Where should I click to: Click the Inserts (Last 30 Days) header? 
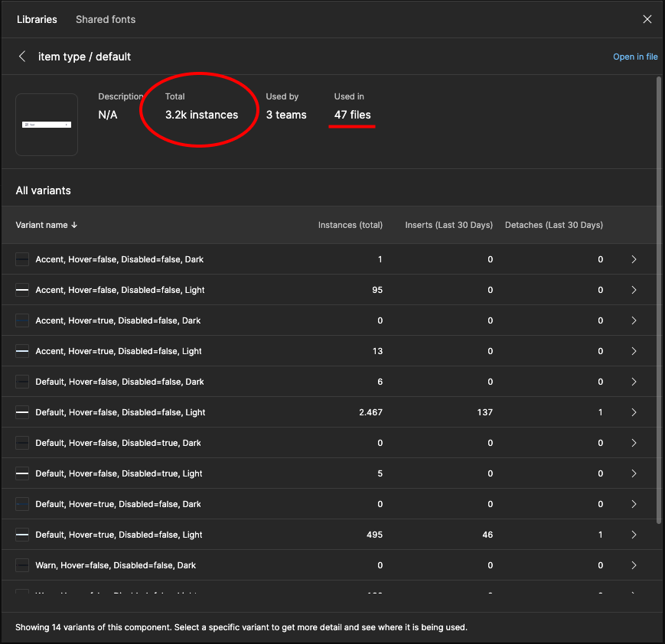click(448, 225)
